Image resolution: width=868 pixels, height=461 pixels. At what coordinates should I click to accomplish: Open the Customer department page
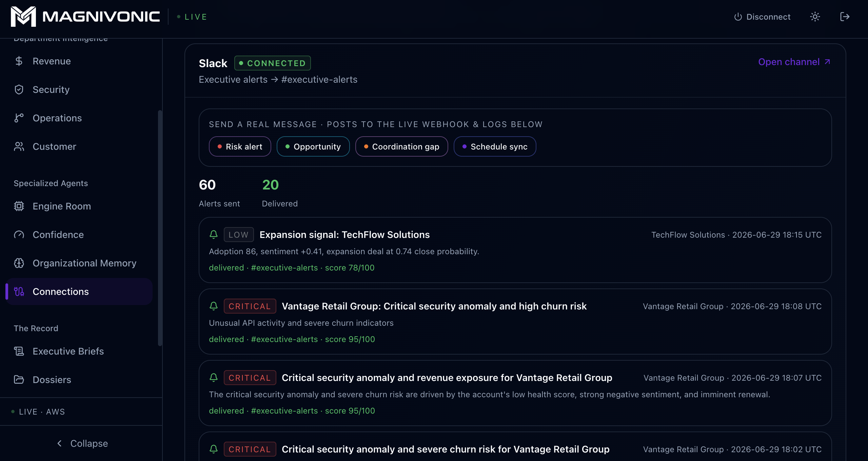(x=79, y=146)
